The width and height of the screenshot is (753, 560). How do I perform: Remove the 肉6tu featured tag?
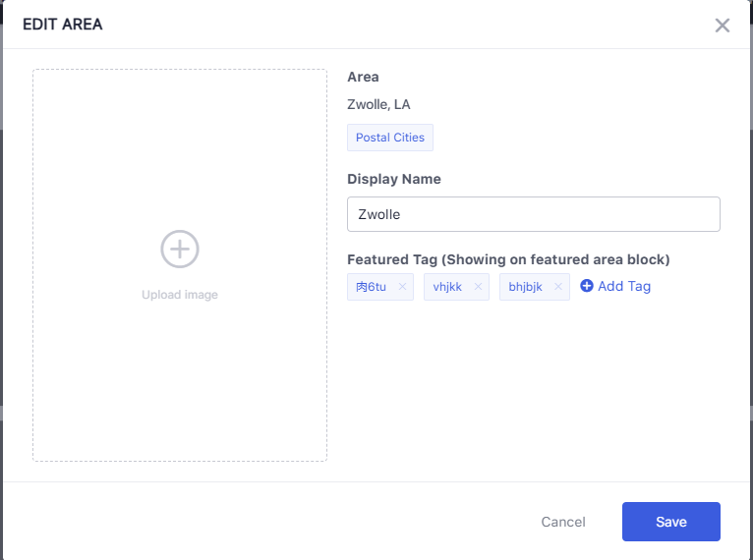[x=402, y=287]
